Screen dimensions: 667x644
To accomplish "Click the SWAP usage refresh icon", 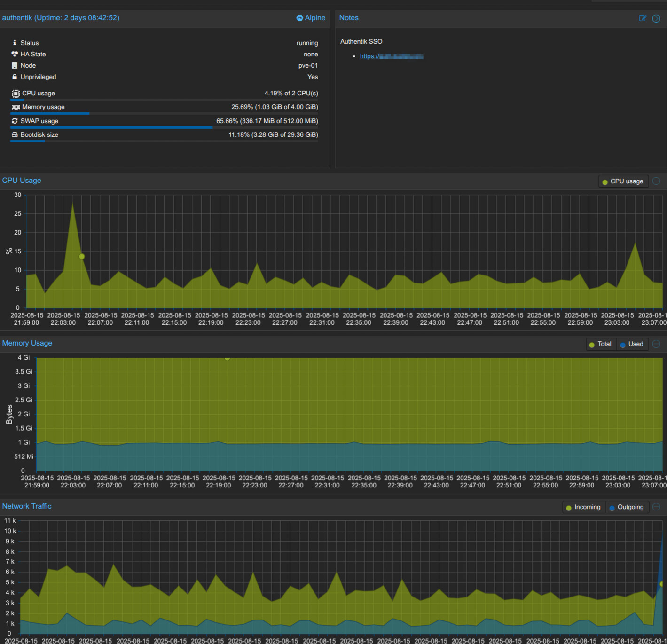I will (15, 121).
